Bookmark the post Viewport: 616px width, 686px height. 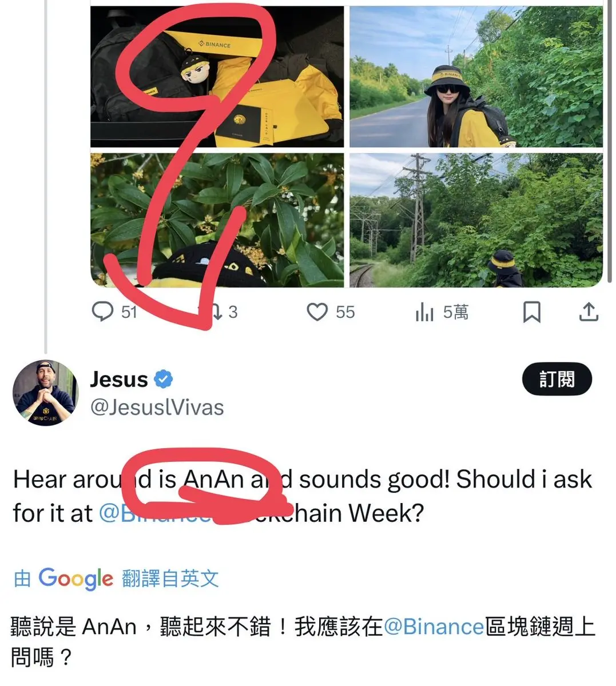coord(532,312)
